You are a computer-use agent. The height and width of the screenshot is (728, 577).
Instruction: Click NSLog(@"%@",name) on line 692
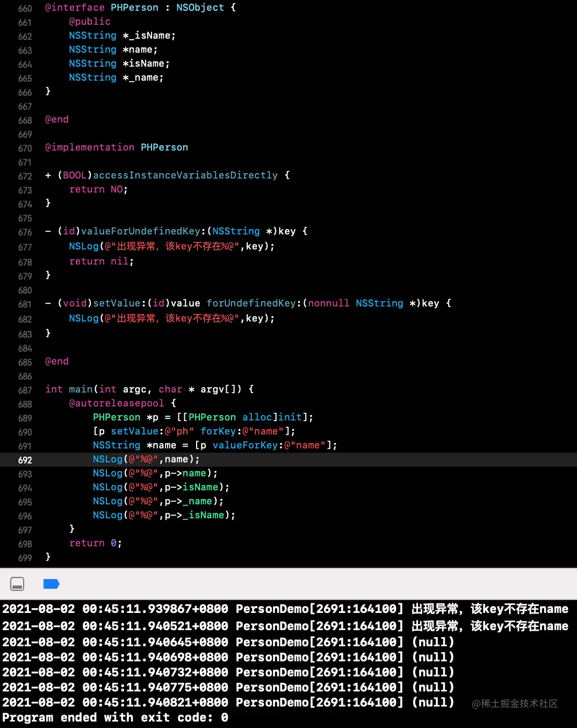[x=146, y=459]
